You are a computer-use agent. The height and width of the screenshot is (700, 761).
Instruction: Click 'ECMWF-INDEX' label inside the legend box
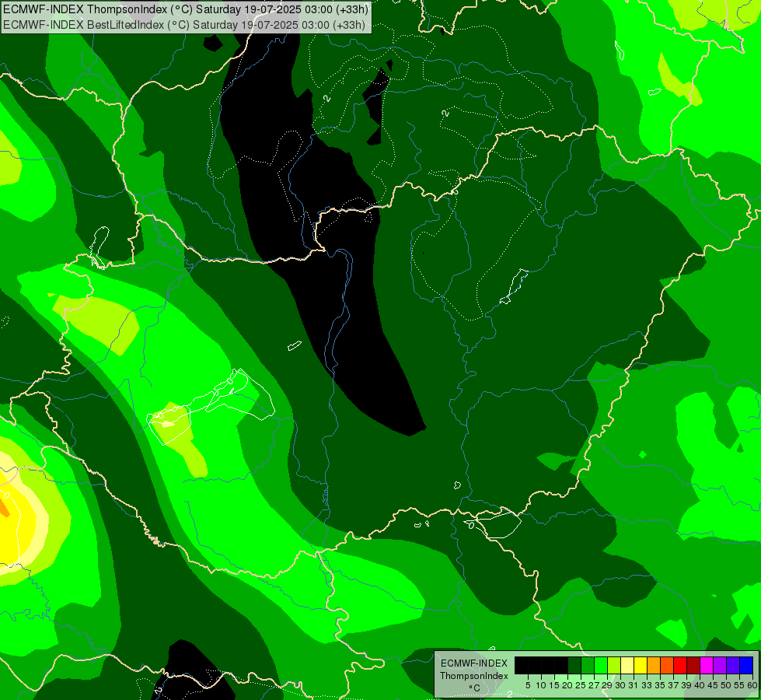click(x=473, y=663)
